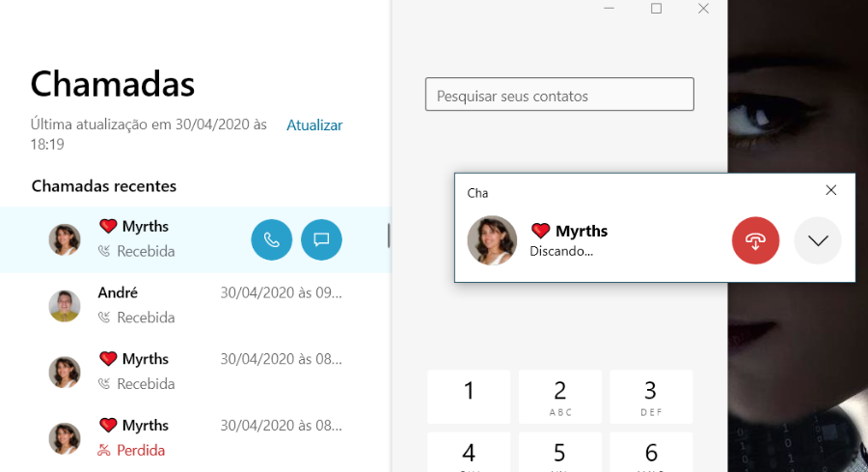The image size is (868, 472).
Task: Close the Myrths dialing popup
Action: click(831, 190)
